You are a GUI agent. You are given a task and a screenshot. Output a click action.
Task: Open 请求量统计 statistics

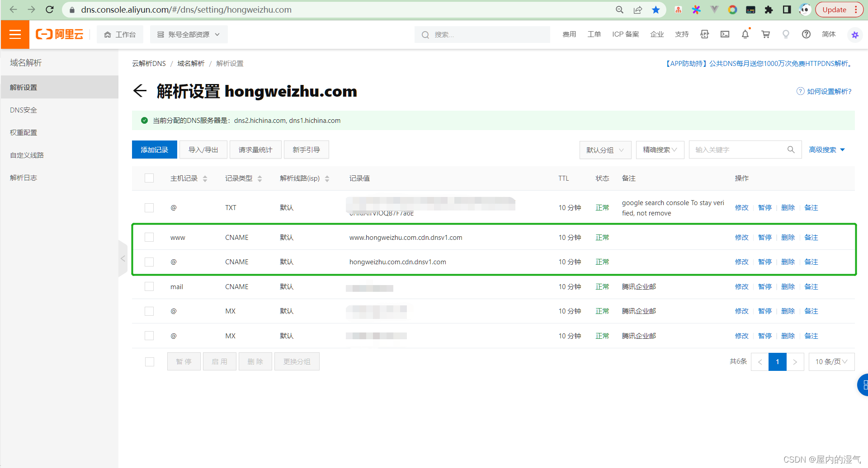tap(255, 150)
